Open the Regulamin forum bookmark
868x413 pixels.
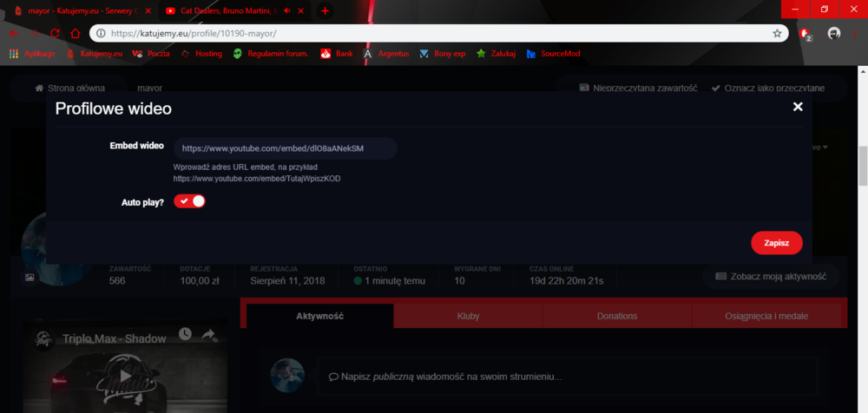tap(271, 54)
